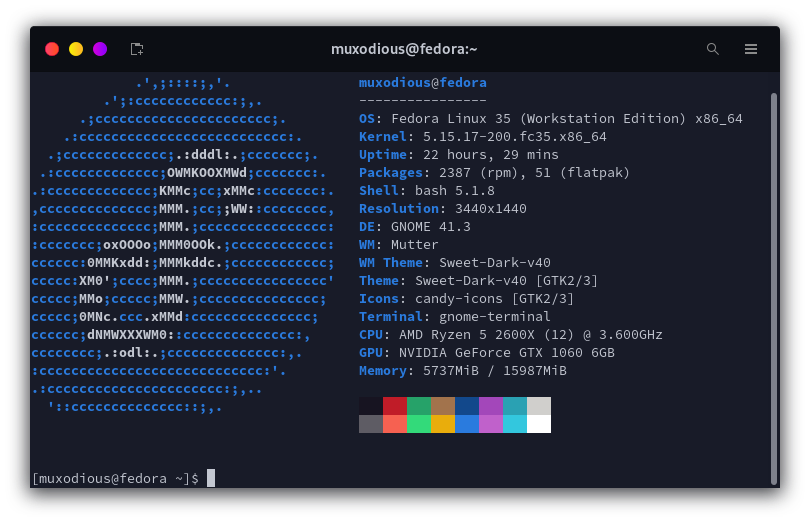
Task: Click the WM line Mutter
Action: click(x=399, y=244)
